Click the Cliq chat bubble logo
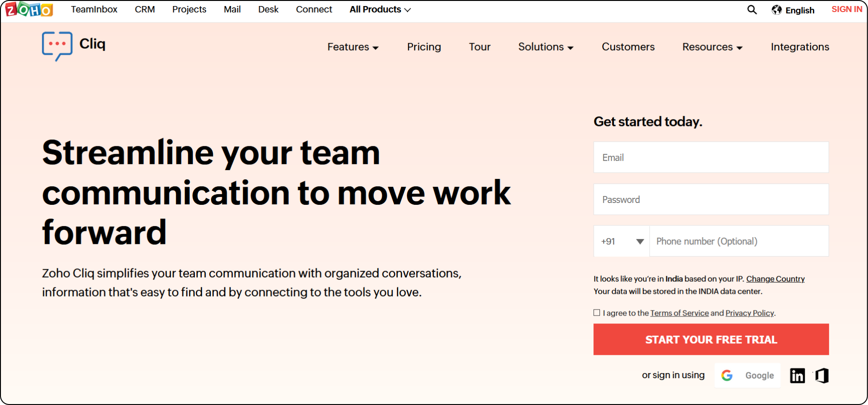 point(57,46)
